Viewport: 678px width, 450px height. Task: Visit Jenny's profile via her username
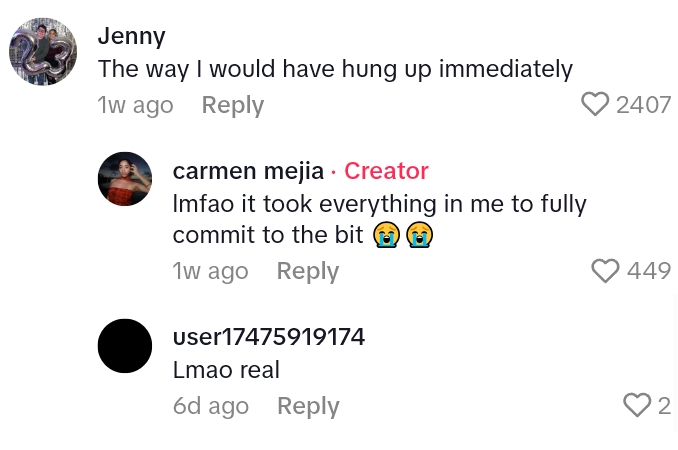[x=131, y=36]
